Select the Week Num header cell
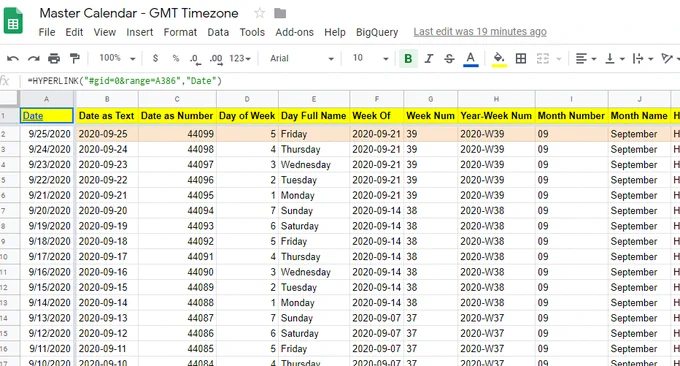This screenshot has height=366, width=680. coord(431,116)
